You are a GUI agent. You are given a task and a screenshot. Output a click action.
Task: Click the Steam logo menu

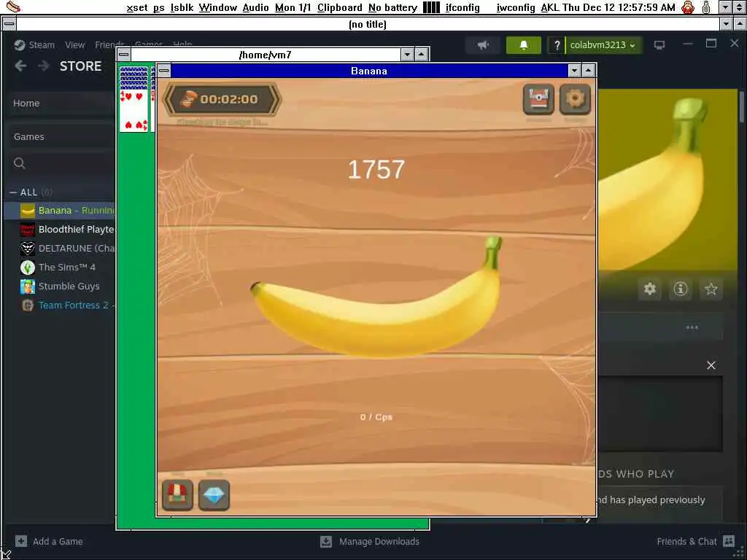click(x=34, y=44)
